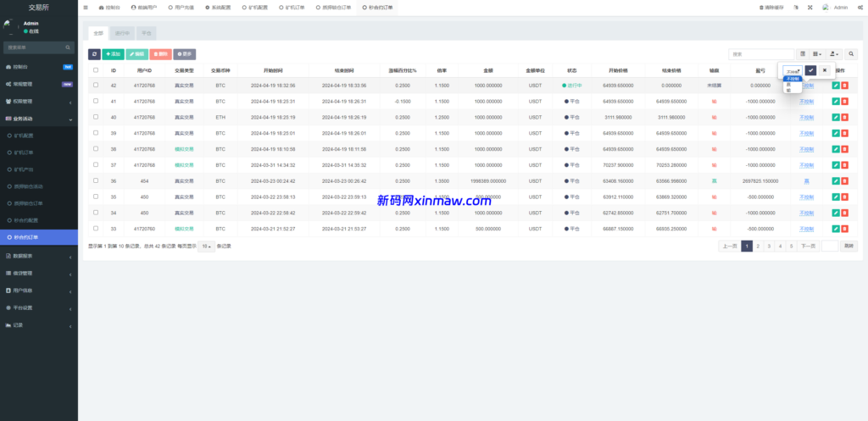This screenshot has height=421, width=868.
Task: Cancel the popup with the X button
Action: pyautogui.click(x=825, y=70)
